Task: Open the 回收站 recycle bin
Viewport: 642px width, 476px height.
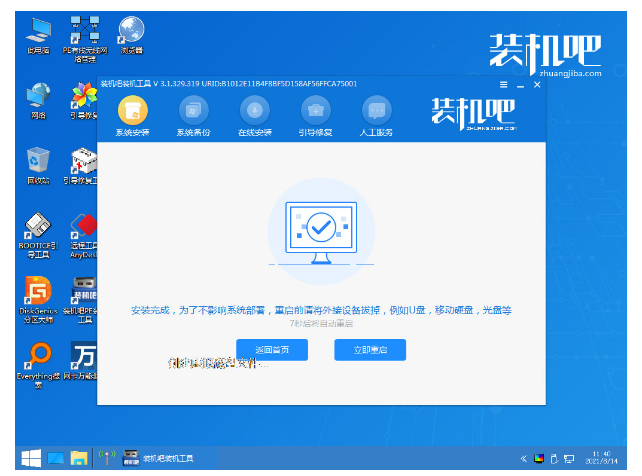Action: (x=38, y=166)
